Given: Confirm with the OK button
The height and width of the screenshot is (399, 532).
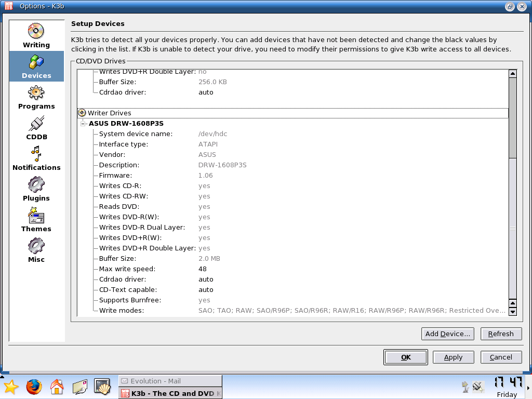Looking at the screenshot, I should (x=405, y=357).
